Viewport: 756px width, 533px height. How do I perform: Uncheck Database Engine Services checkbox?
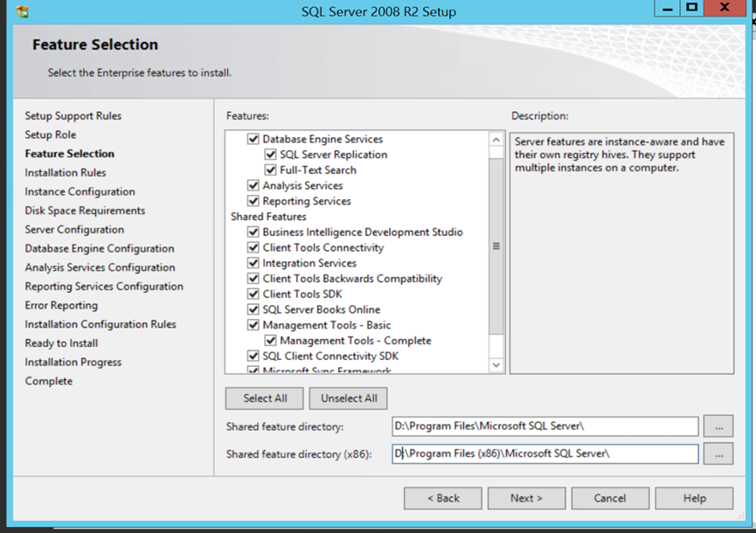pos(253,139)
